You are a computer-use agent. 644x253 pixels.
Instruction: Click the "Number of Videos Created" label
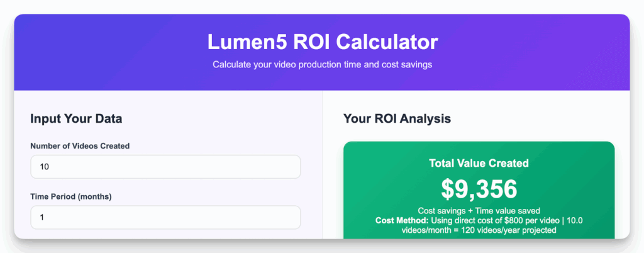point(80,146)
